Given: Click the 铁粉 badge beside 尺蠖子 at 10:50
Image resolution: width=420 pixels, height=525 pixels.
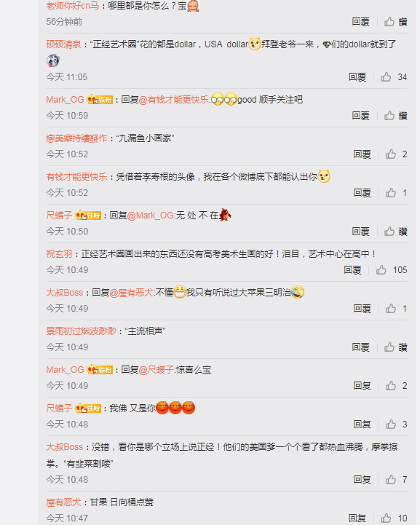Looking at the screenshot, I should (88, 216).
